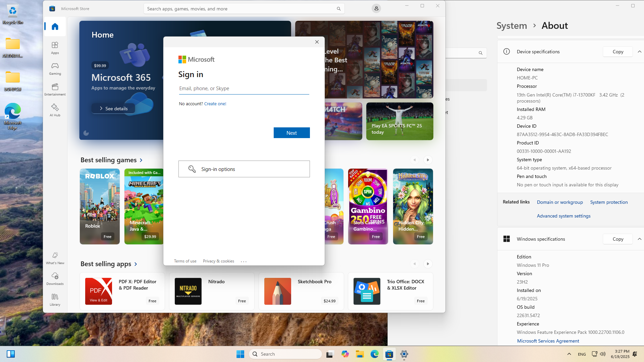Show previous Best selling games page
644x362 pixels.
[x=415, y=160]
